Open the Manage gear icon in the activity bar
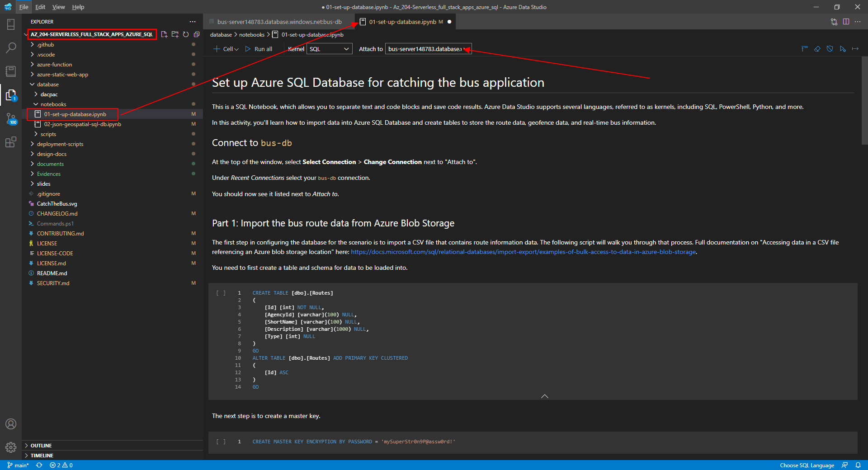Viewport: 868px width, 470px height. click(11, 447)
